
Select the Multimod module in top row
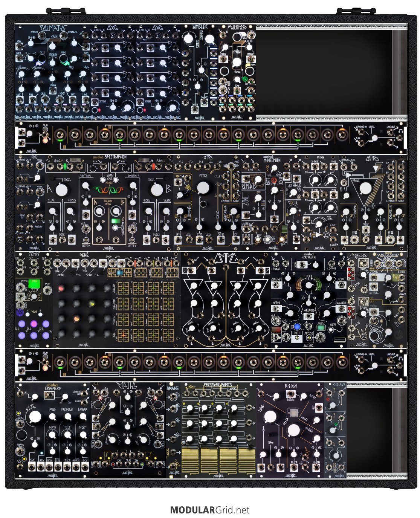[237, 72]
